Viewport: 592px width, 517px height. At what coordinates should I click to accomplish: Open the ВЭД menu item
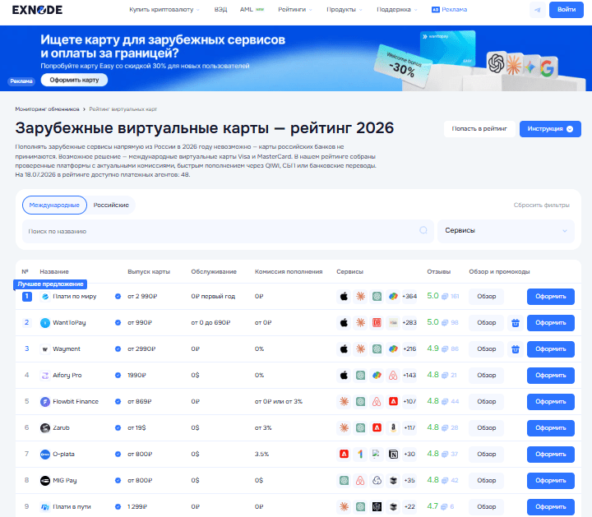tap(220, 10)
